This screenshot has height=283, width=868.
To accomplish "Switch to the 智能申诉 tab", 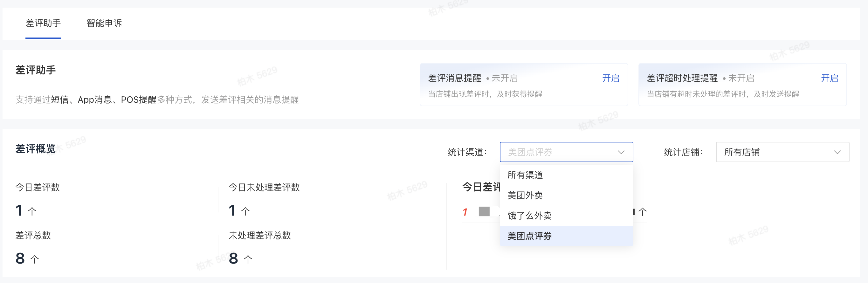I will pyautogui.click(x=104, y=23).
